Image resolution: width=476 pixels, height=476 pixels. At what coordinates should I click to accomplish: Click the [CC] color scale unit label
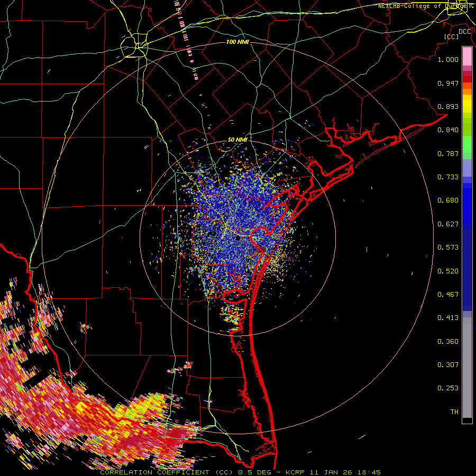(x=452, y=36)
